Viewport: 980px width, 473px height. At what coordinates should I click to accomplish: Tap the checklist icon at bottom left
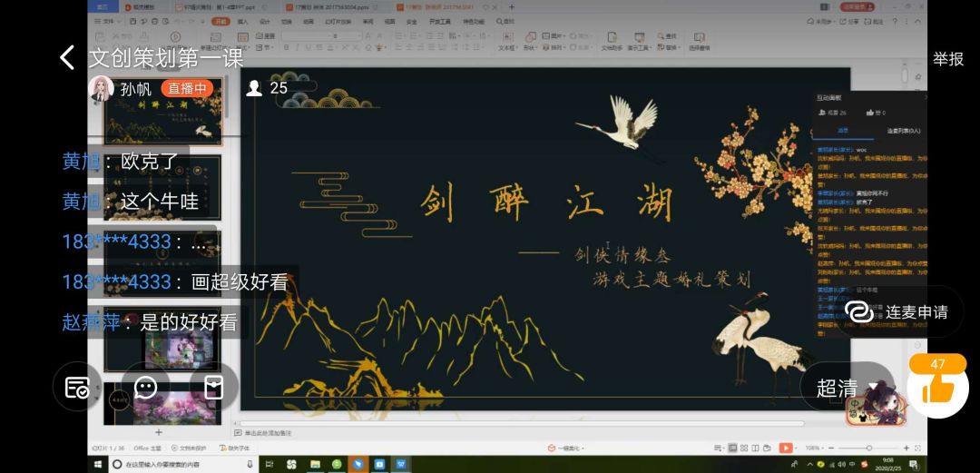(78, 388)
